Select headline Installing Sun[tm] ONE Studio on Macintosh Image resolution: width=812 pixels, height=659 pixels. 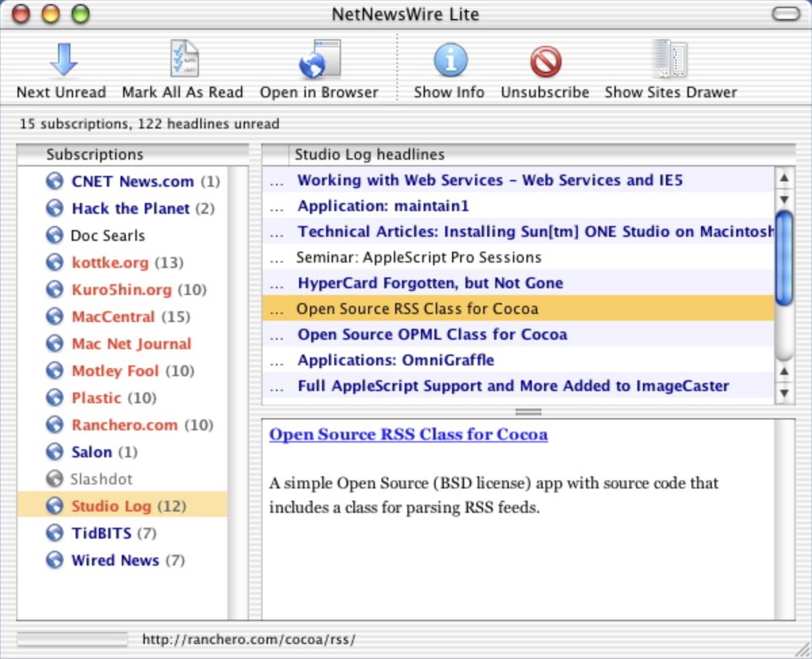[x=518, y=231]
